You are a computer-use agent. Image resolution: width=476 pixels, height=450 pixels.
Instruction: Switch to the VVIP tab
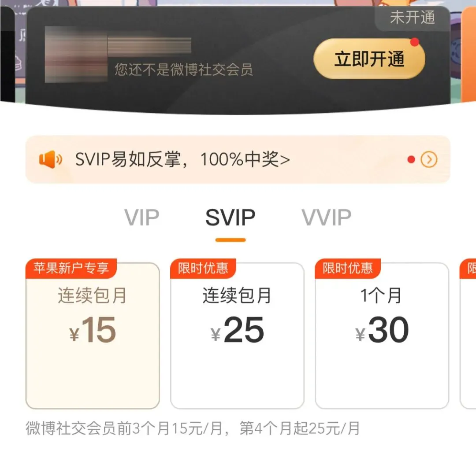(326, 218)
